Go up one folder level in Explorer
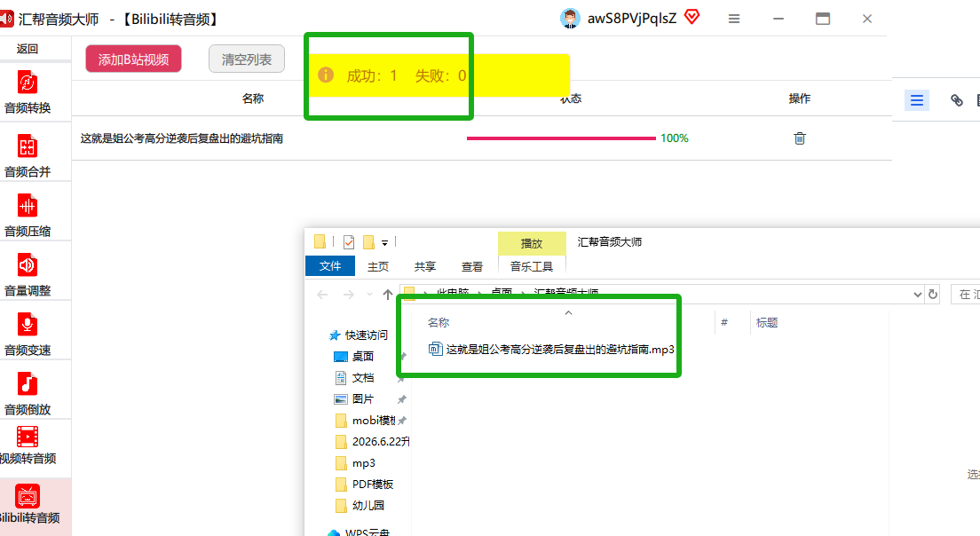The height and width of the screenshot is (536, 980). tap(388, 295)
